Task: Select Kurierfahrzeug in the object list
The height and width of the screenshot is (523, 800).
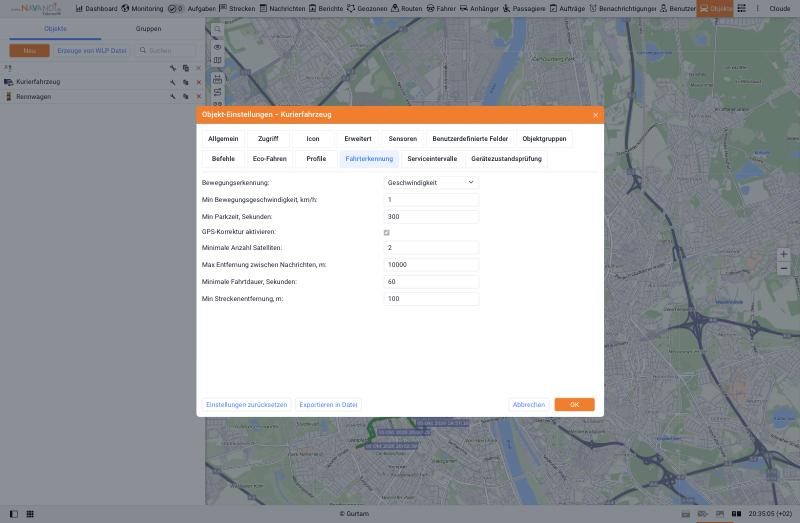Action: point(38,82)
